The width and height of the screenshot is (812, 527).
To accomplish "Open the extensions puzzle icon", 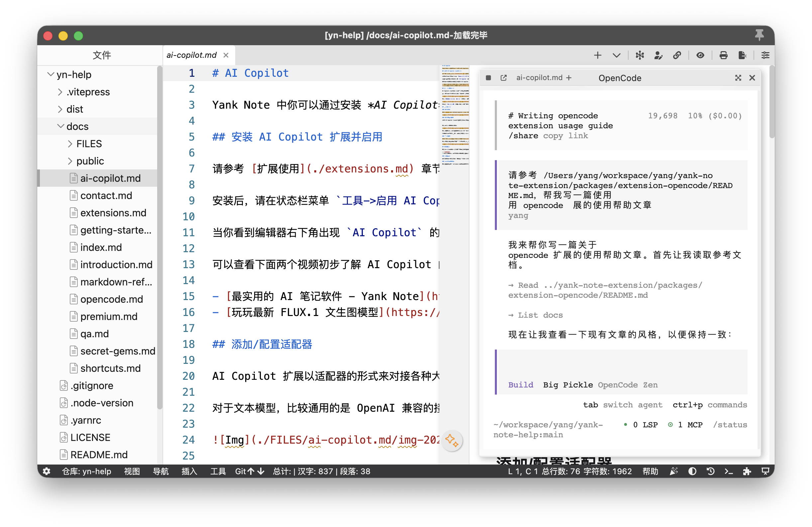I will click(747, 472).
